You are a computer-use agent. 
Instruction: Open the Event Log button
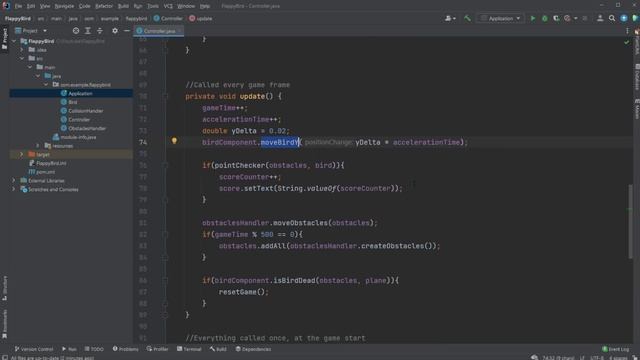616,349
